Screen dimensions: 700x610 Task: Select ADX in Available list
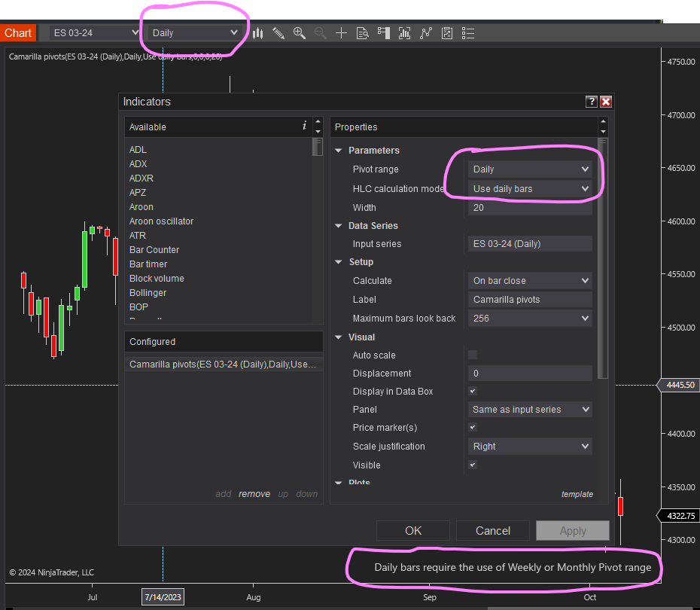click(x=138, y=164)
